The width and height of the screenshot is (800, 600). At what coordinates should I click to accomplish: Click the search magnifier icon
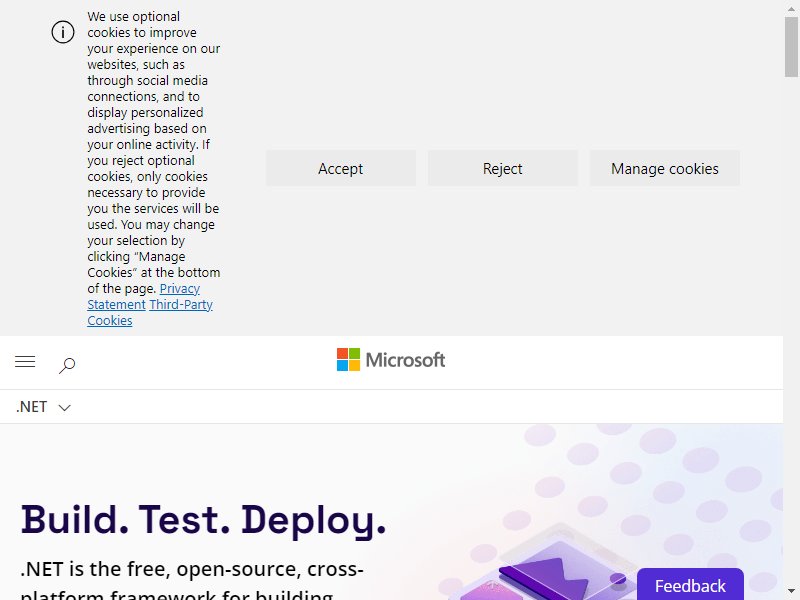(67, 365)
